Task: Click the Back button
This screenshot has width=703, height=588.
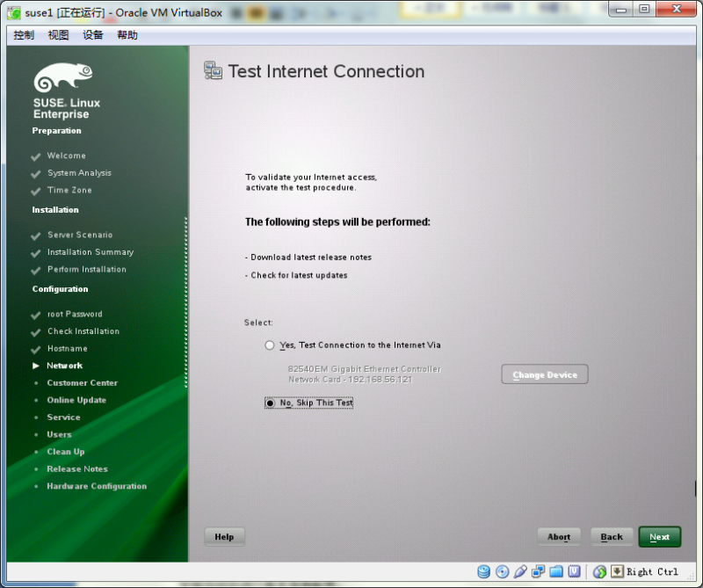Action: 611,536
